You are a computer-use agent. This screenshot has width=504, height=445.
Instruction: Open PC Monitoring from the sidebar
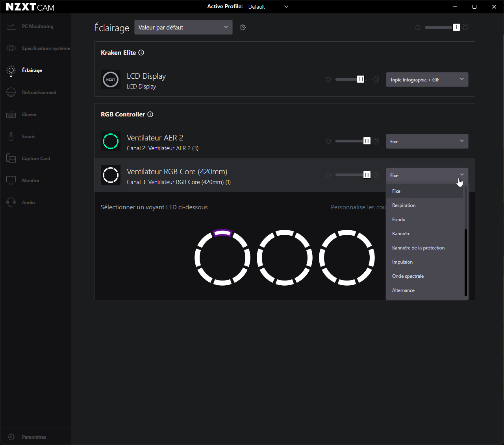35,26
